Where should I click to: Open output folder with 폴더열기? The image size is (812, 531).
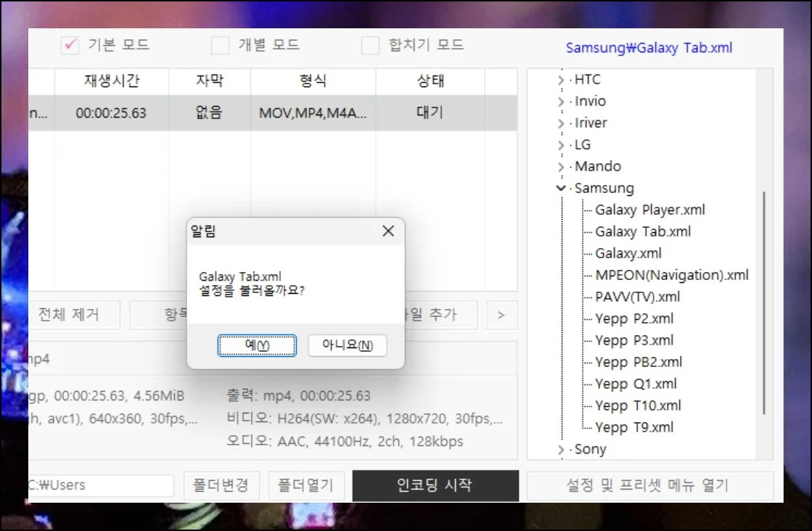(305, 485)
